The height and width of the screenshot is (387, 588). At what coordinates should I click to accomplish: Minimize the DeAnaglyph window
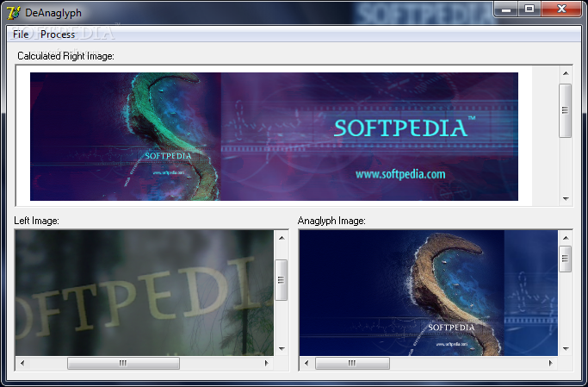pyautogui.click(x=506, y=9)
